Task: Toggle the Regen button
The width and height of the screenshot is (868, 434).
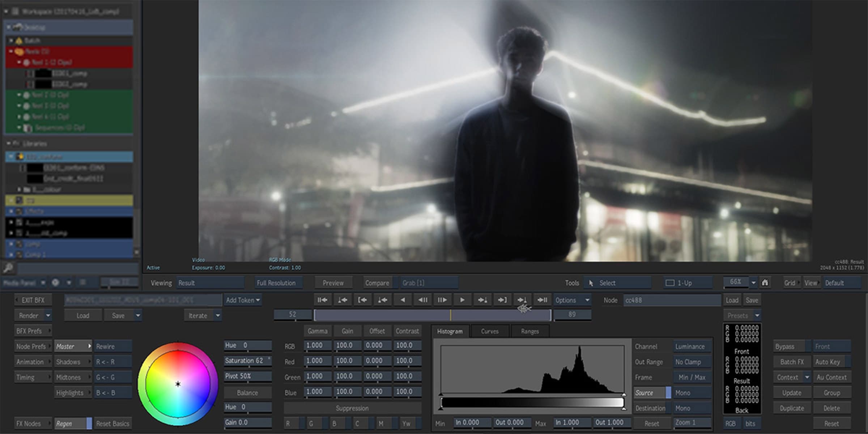Action: tap(73, 424)
